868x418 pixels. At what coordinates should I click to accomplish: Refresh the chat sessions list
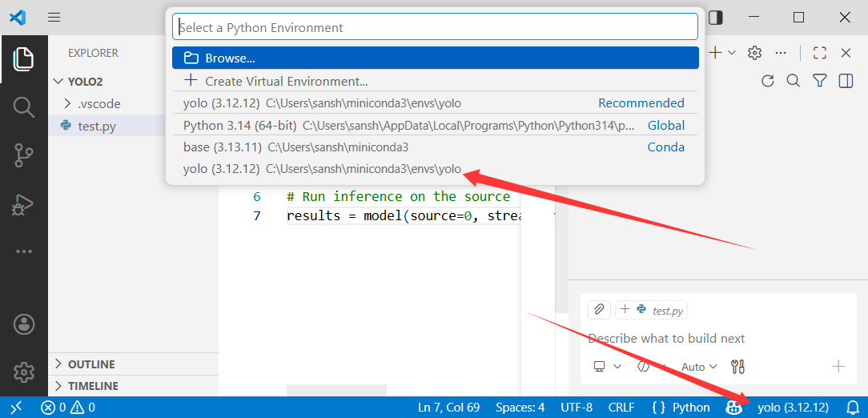point(767,82)
